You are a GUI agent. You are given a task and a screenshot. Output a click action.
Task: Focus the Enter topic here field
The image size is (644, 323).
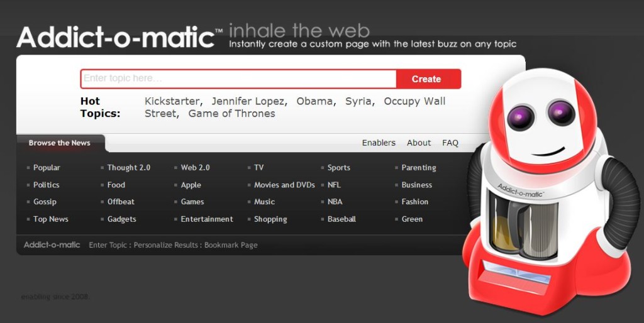(x=238, y=79)
